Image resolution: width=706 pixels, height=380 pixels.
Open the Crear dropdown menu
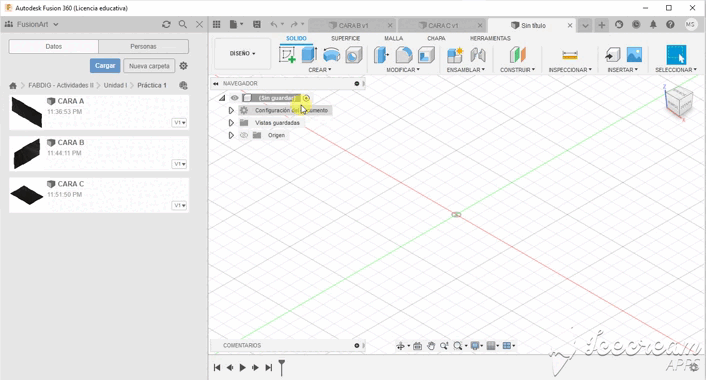point(320,70)
